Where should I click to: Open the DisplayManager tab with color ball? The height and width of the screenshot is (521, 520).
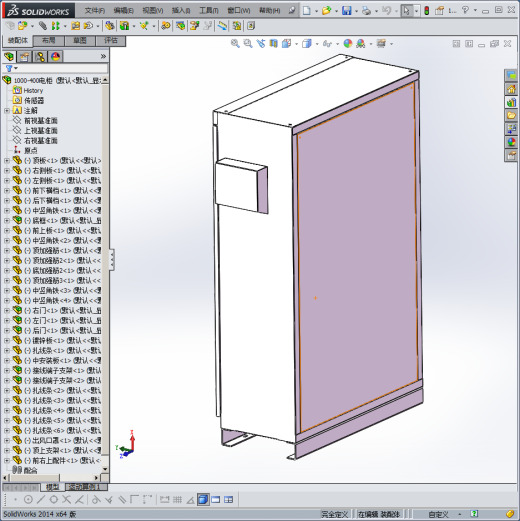pos(55,57)
